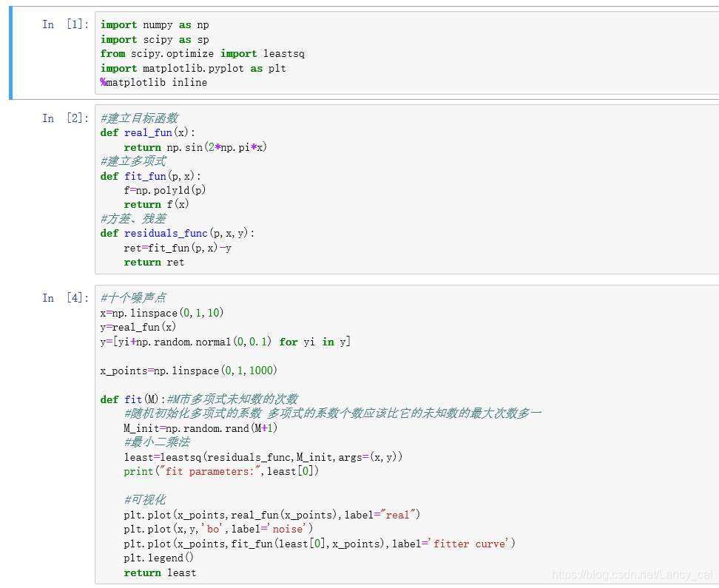The width and height of the screenshot is (719, 588).
Task: Select the blue active-cell indicator bar
Action: [10, 52]
